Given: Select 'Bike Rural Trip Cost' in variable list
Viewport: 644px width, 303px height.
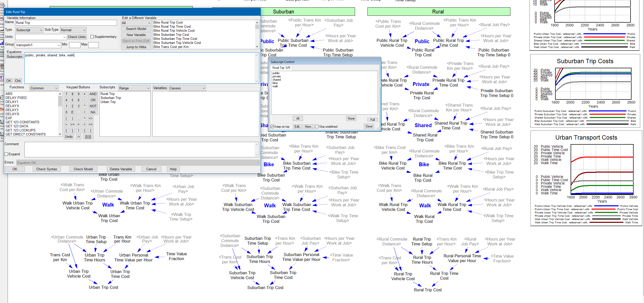Looking at the screenshot, I should (x=168, y=23).
